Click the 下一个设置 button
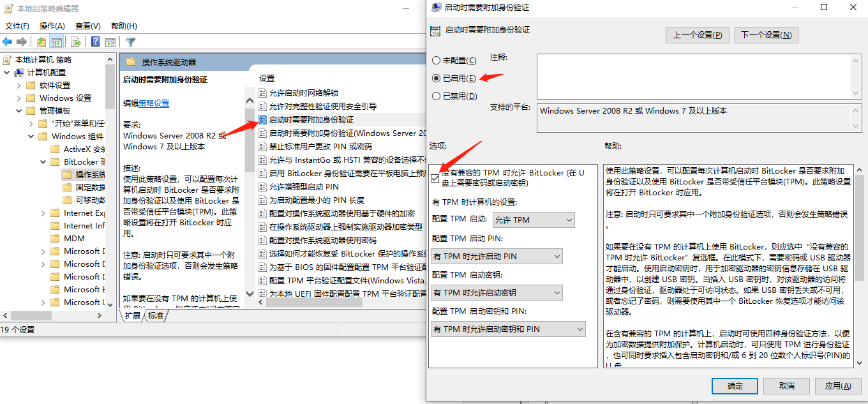 766,34
